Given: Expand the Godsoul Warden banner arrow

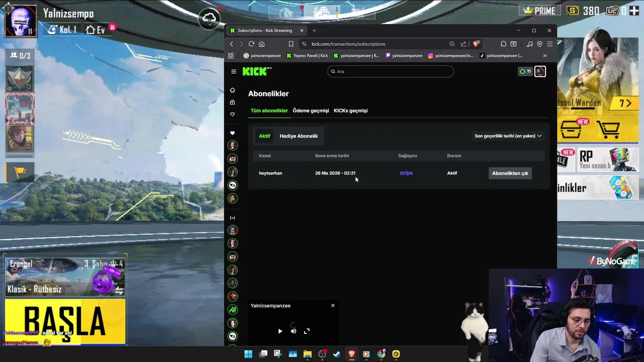Looking at the screenshot, I should click(625, 103).
